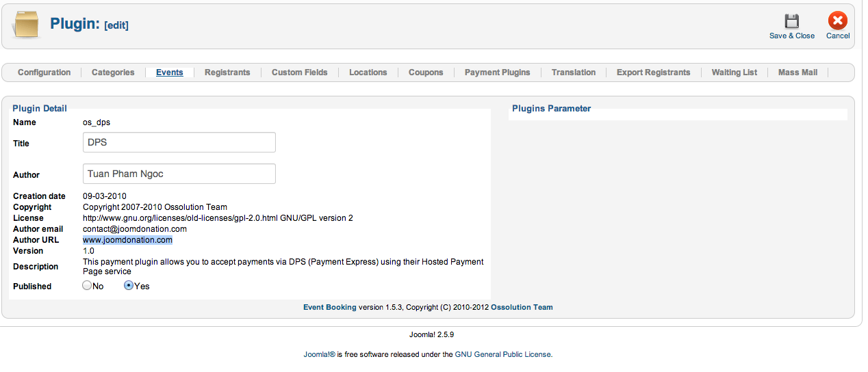Switch to the Translation tab

(x=573, y=72)
